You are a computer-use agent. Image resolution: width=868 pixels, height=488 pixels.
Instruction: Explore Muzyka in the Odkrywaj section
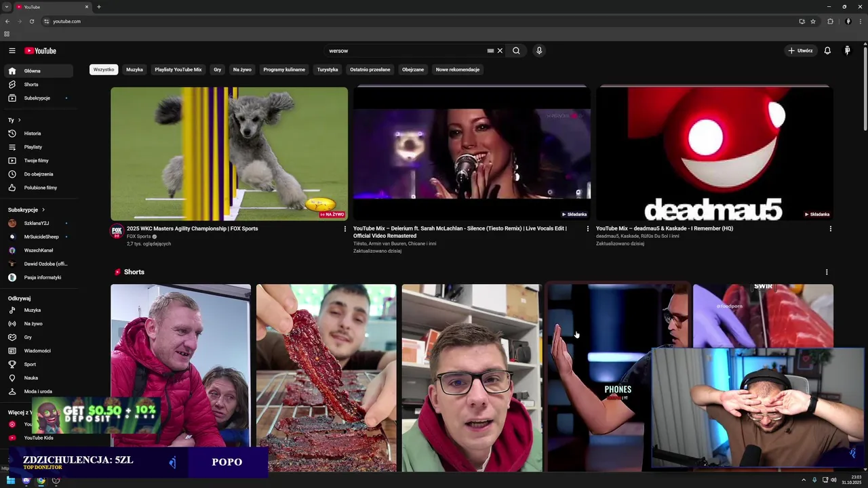pos(39,310)
